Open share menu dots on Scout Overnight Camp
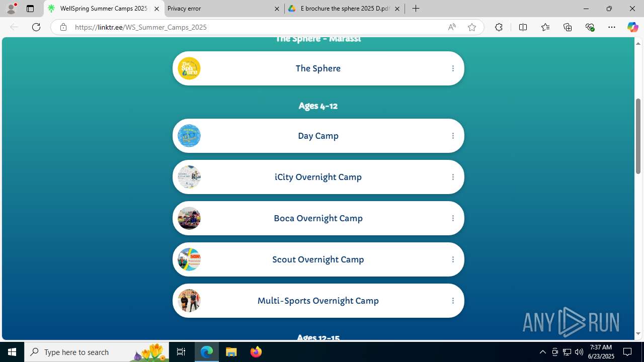644x362 pixels. coord(453,259)
